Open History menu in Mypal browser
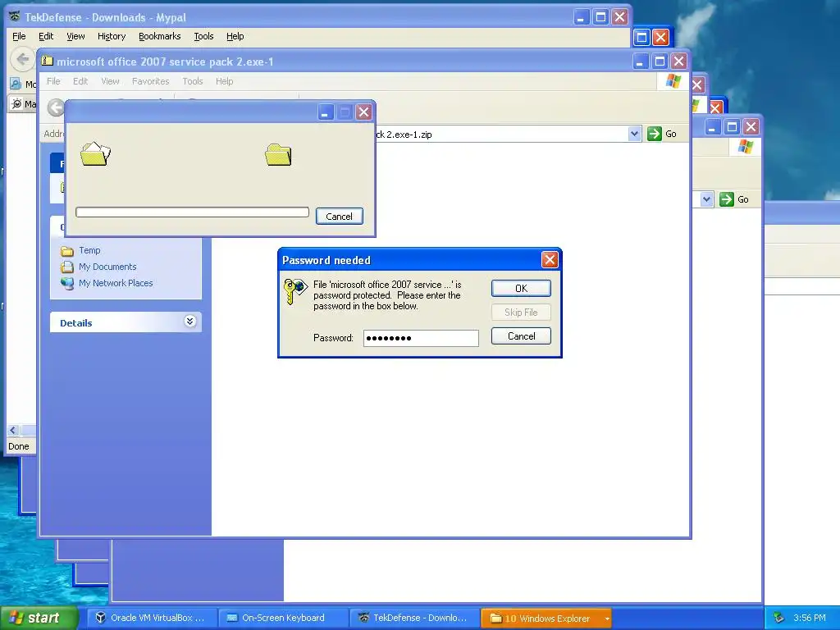840x630 pixels. coord(112,36)
